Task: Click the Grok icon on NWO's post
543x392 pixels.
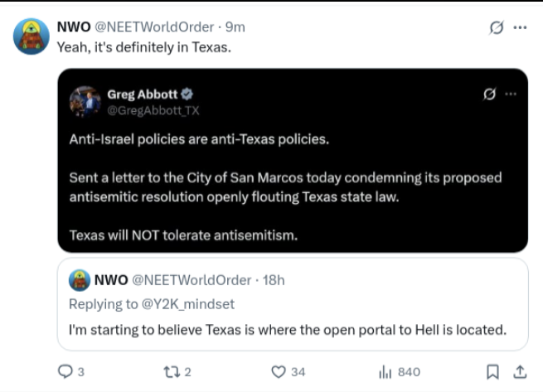Action: click(497, 27)
